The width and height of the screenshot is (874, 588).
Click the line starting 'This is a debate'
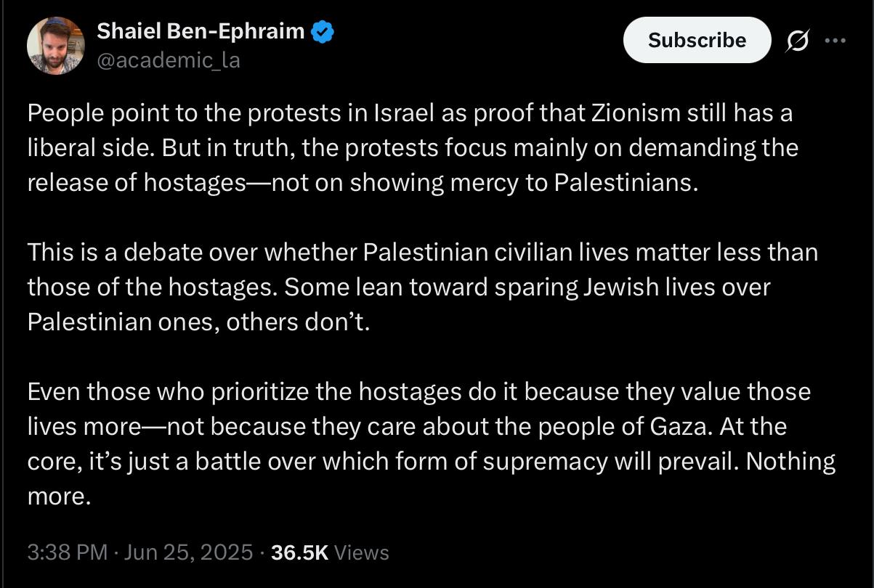423,252
